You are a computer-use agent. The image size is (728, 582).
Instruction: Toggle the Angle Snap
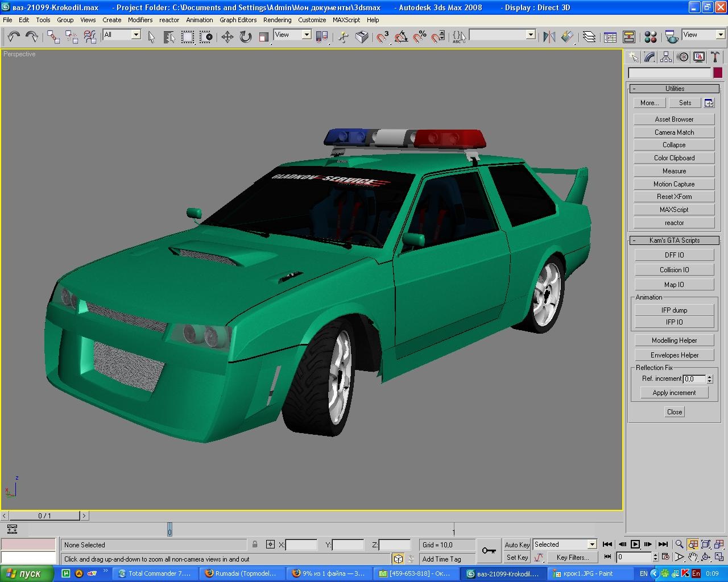[401, 37]
